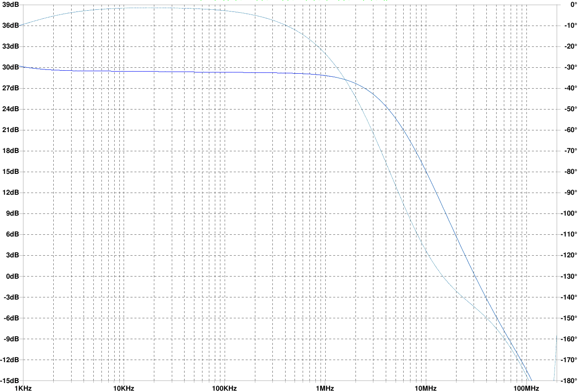
Task: Click the -100° phase axis label
Action: (x=568, y=213)
